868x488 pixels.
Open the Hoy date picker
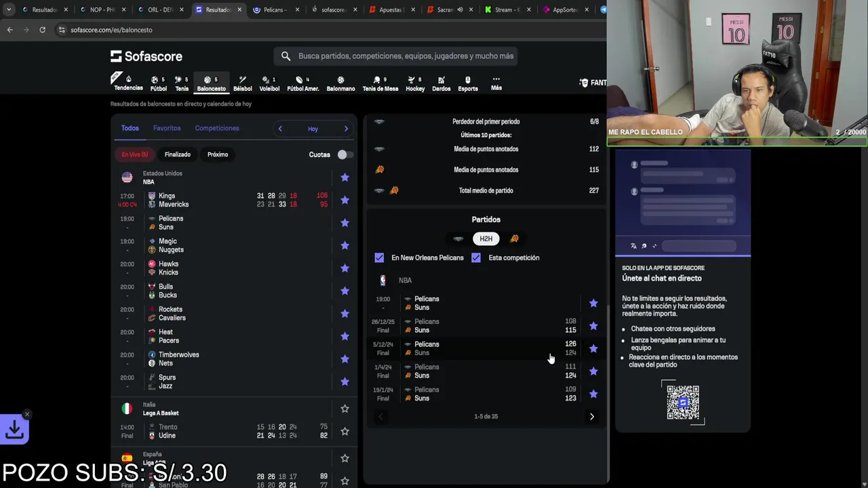tap(313, 129)
